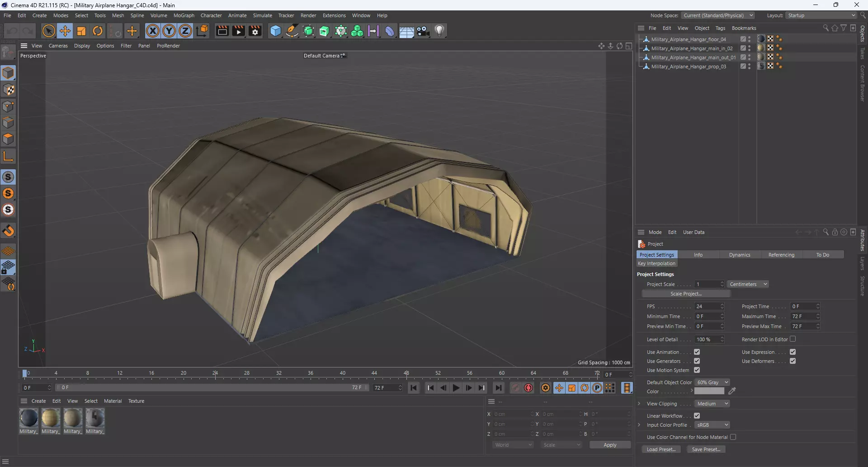Viewport: 868px width, 467px height.
Task: Toggle the Use Animation checkbox
Action: coord(697,352)
